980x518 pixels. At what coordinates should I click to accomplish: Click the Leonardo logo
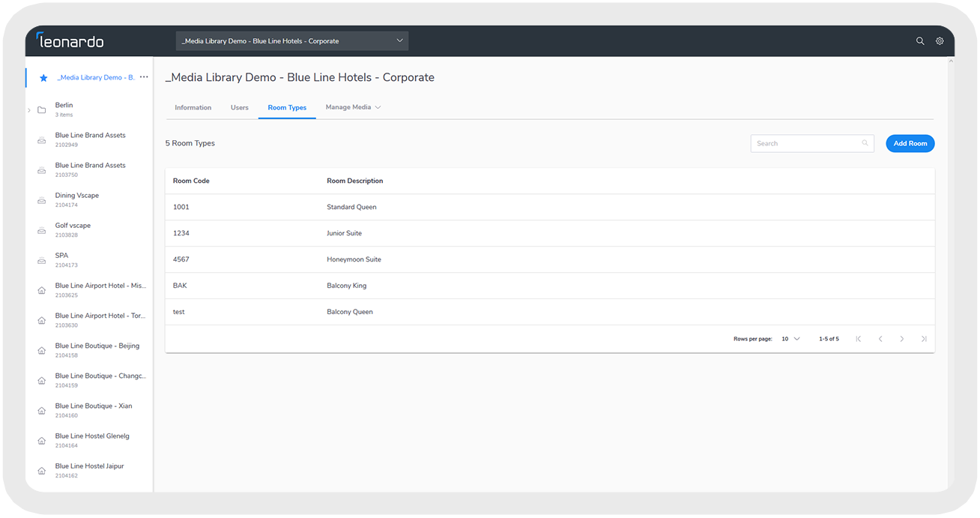[x=70, y=40]
